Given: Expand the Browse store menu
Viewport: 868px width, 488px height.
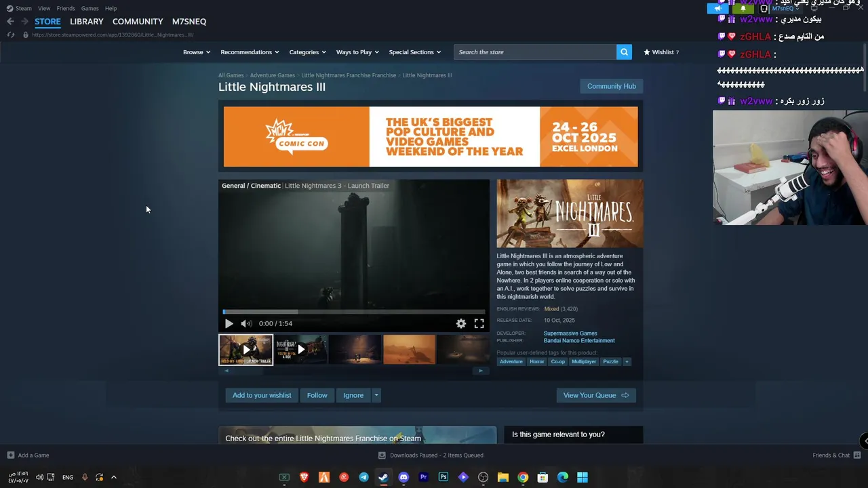Looking at the screenshot, I should tap(197, 52).
